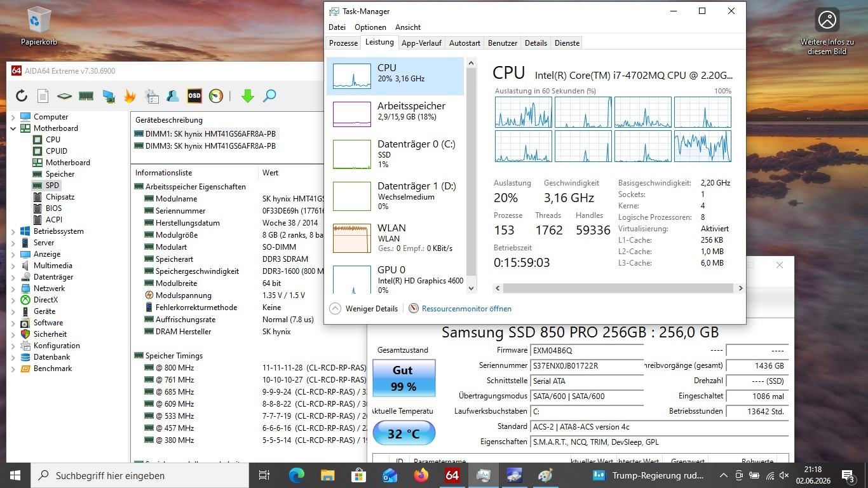Click the 32 °C temperature button
Viewport: 868px width, 488px height.
pyautogui.click(x=403, y=434)
